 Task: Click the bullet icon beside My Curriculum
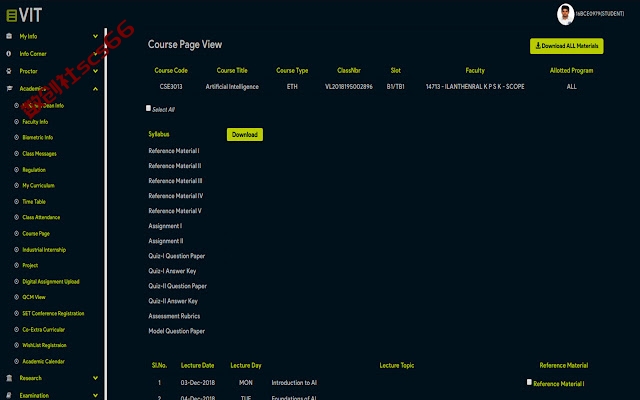16,185
